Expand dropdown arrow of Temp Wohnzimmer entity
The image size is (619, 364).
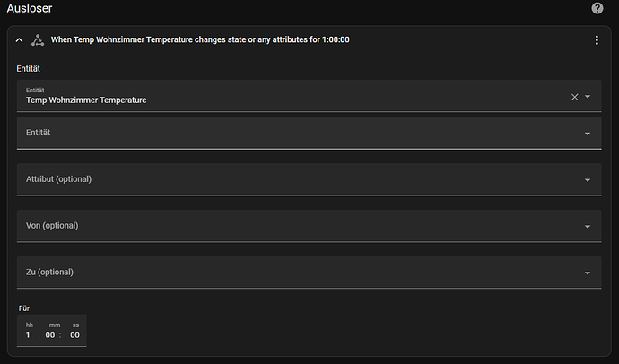588,97
